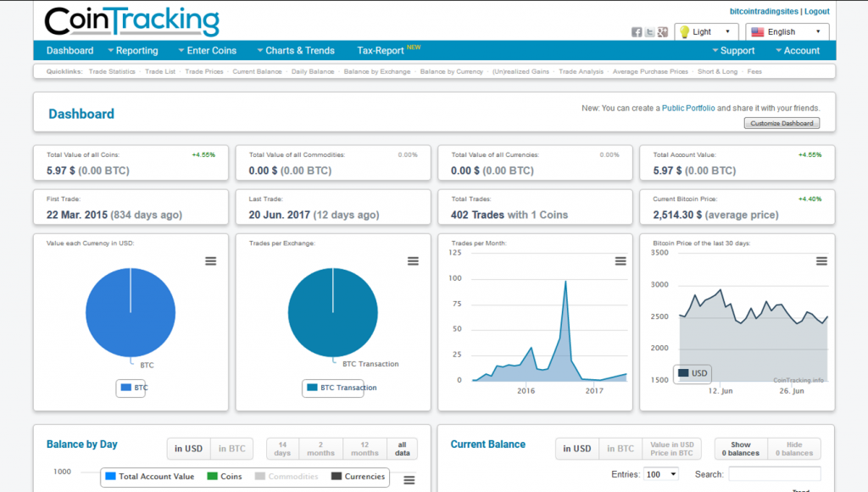Image resolution: width=868 pixels, height=492 pixels.
Task: Open (Un)realized Gains quicklink
Action: [x=520, y=71]
